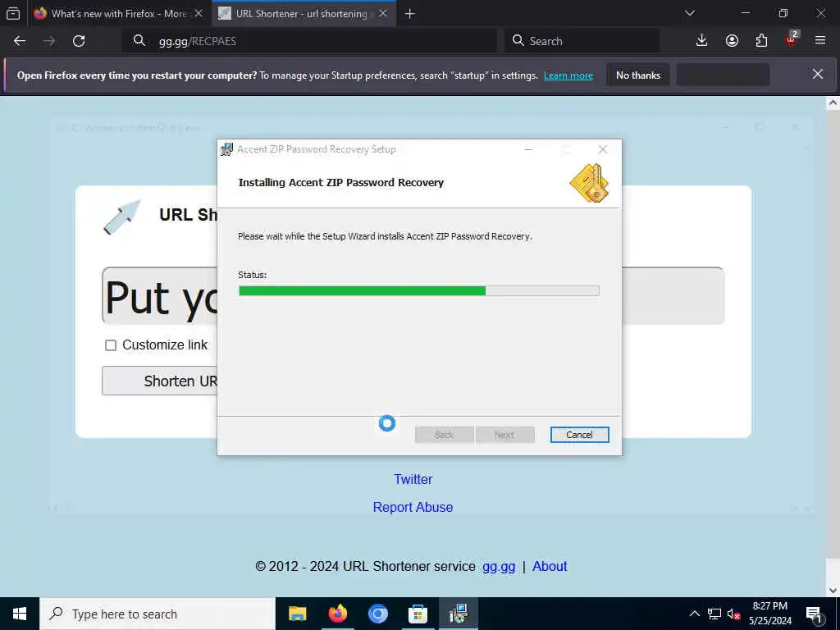Switch to Firefox in the taskbar
This screenshot has width=840, height=630.
[x=337, y=614]
